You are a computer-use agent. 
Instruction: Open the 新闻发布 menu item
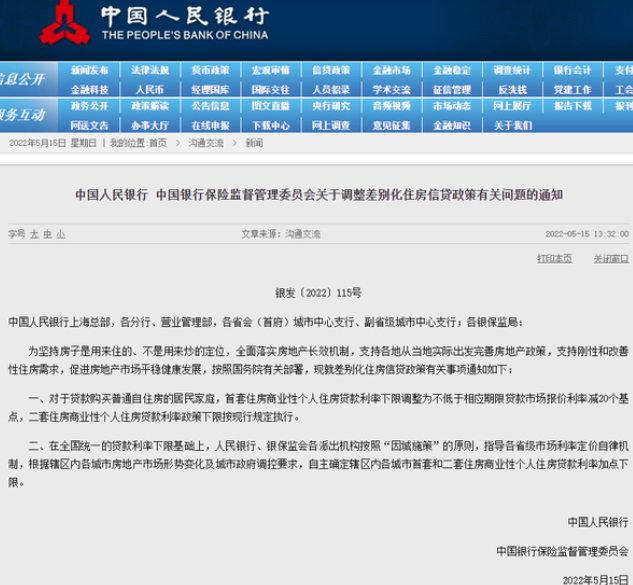[x=90, y=70]
